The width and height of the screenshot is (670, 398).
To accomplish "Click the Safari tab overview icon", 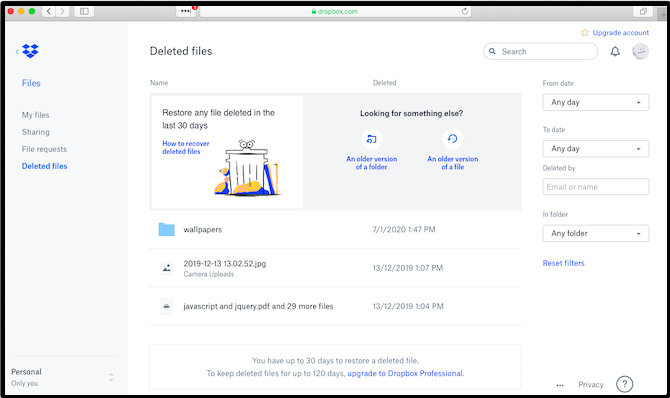I will coord(643,12).
